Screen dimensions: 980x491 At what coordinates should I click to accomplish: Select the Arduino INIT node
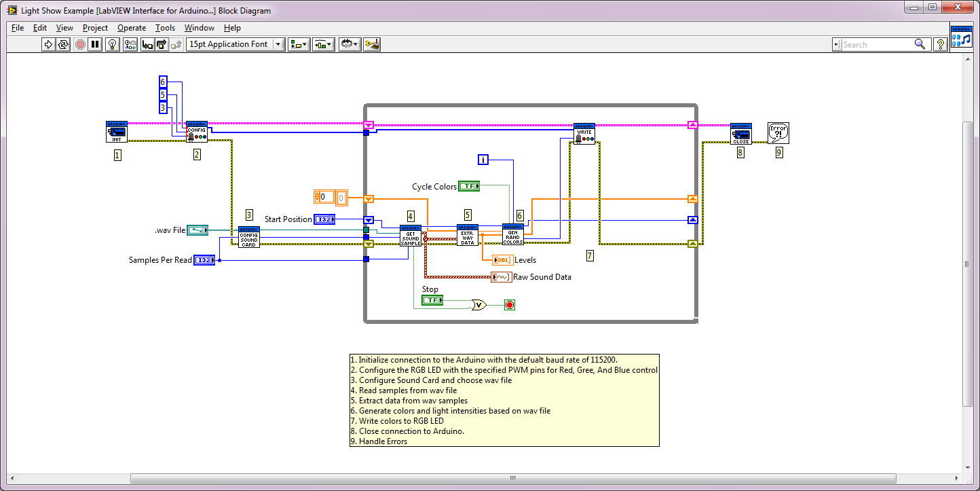[x=117, y=132]
